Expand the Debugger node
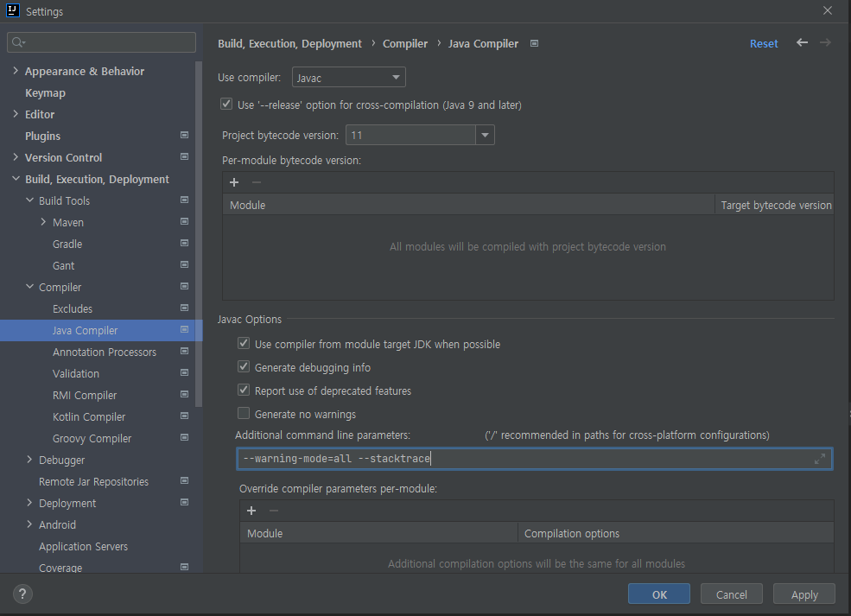 click(x=29, y=459)
